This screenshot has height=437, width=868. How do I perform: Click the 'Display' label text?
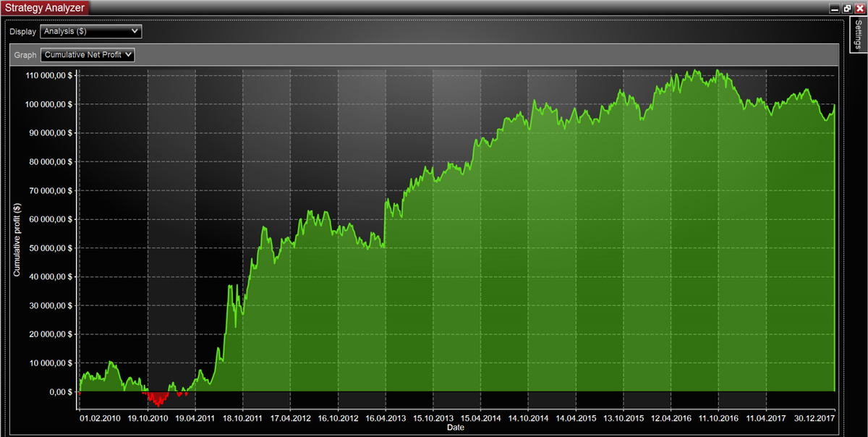[x=22, y=32]
